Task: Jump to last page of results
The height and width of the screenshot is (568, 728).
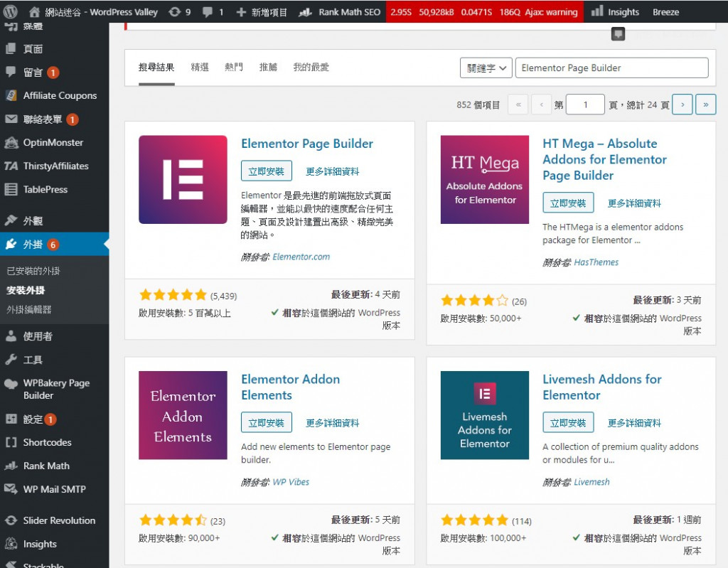Action: tap(706, 105)
